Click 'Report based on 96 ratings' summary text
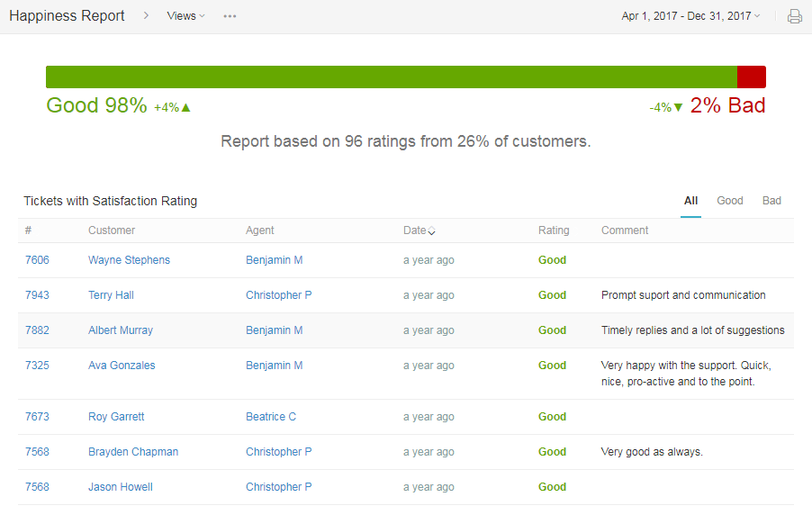The height and width of the screenshot is (524, 812). pyautogui.click(x=405, y=141)
